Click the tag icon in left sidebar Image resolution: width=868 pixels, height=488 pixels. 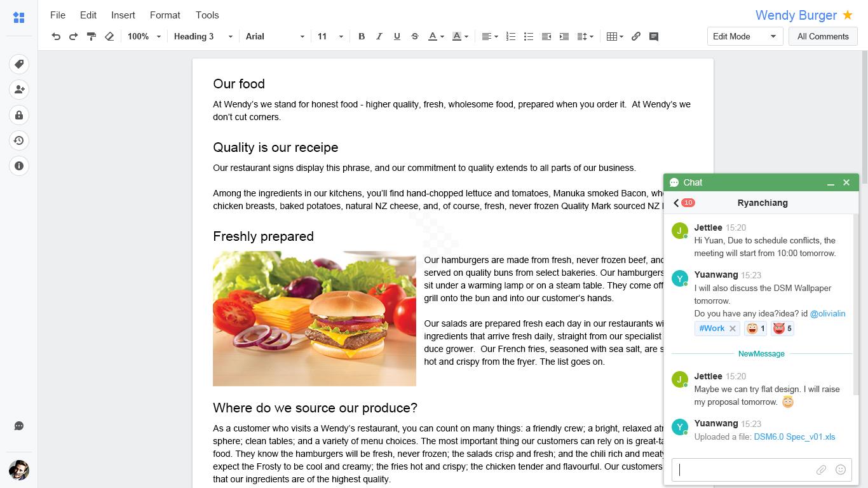point(19,64)
